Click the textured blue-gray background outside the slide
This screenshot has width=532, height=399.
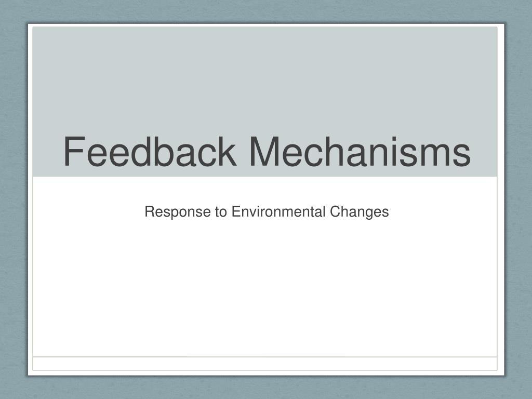pos(14,204)
